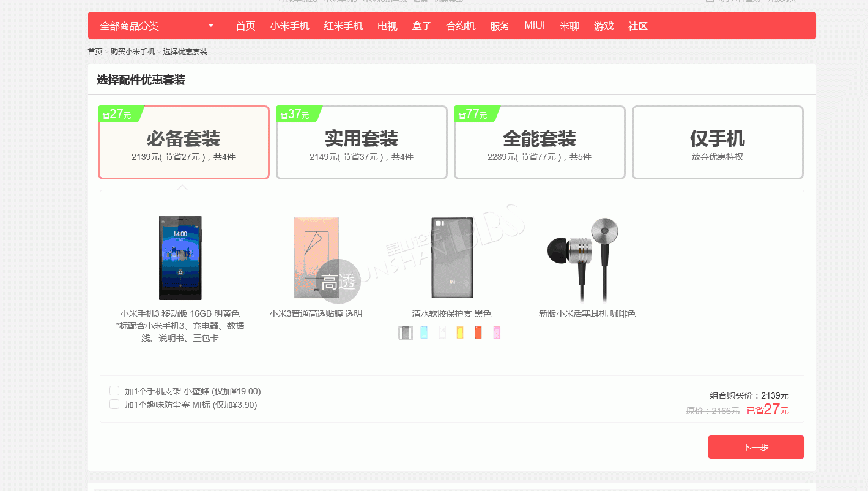This screenshot has height=491, width=868.
Task: Choose the pink case color swatch
Action: click(x=497, y=332)
